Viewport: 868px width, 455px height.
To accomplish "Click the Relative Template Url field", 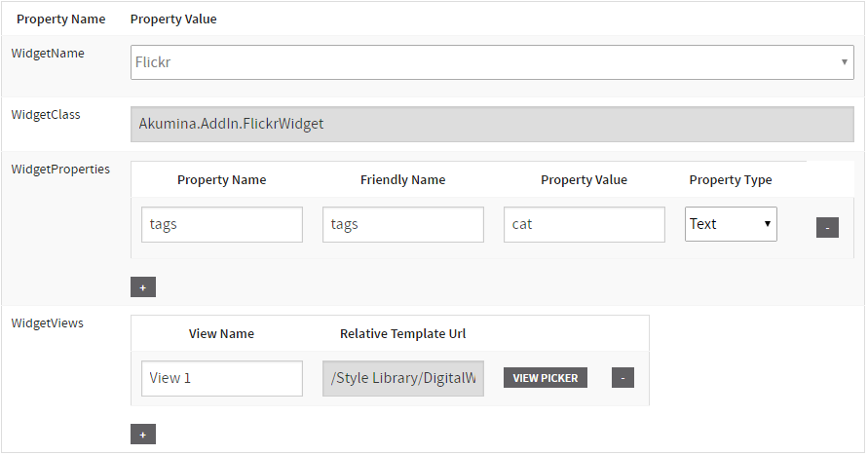I will [x=403, y=378].
